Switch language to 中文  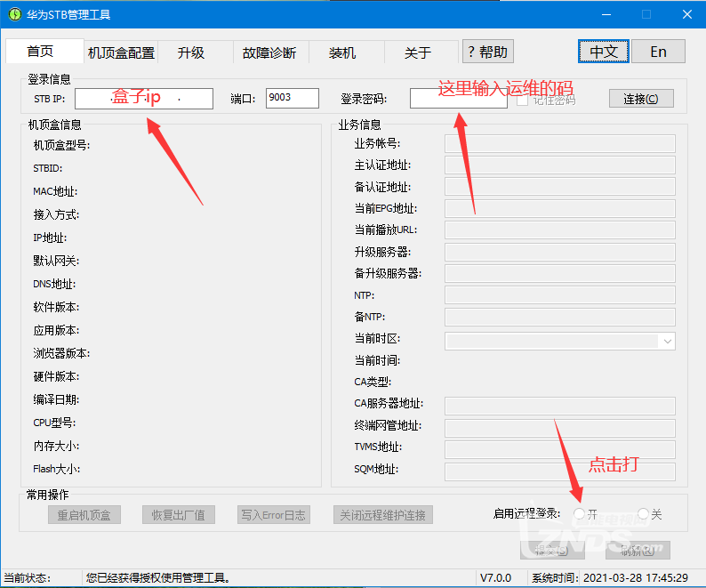[x=604, y=52]
